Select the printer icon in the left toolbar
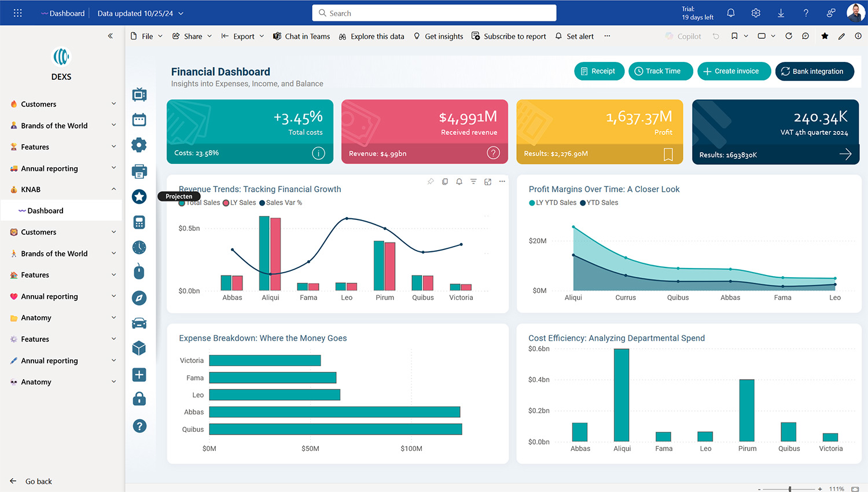 (139, 171)
